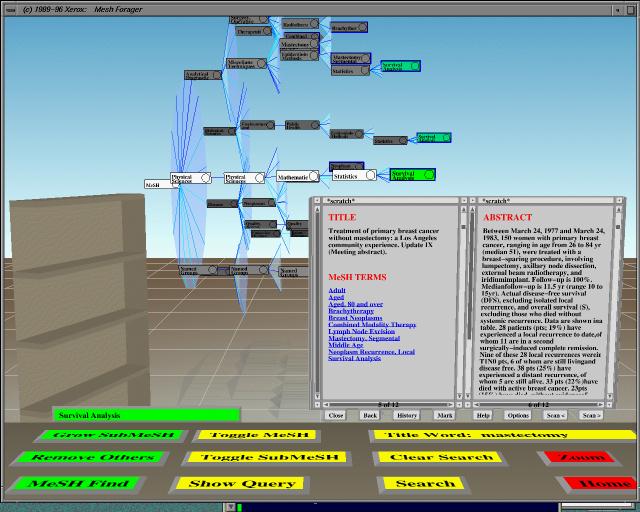Open the Brachytherapy link
This screenshot has width=640, height=512.
coord(351,311)
